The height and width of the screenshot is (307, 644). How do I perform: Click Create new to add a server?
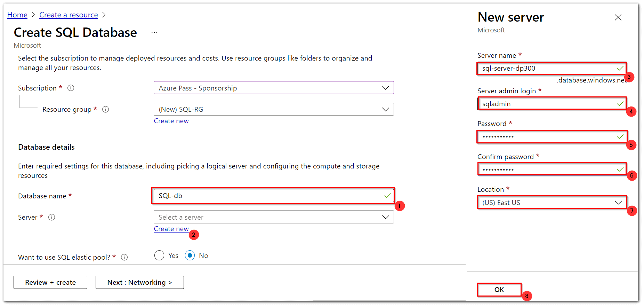tap(171, 229)
